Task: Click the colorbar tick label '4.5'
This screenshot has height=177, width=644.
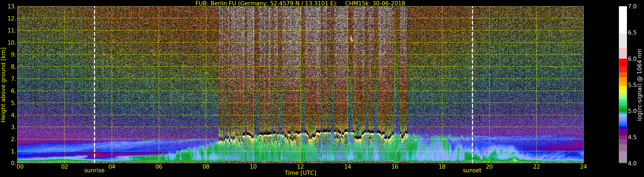Action: click(x=632, y=137)
